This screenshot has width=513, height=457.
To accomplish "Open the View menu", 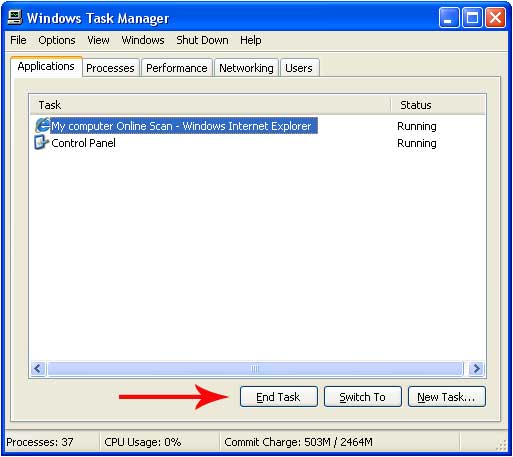I will tap(98, 40).
